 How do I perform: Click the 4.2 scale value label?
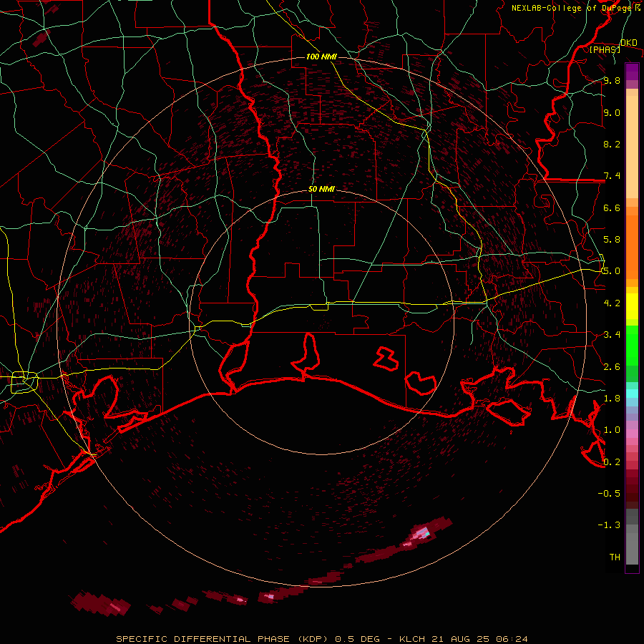[x=612, y=303]
